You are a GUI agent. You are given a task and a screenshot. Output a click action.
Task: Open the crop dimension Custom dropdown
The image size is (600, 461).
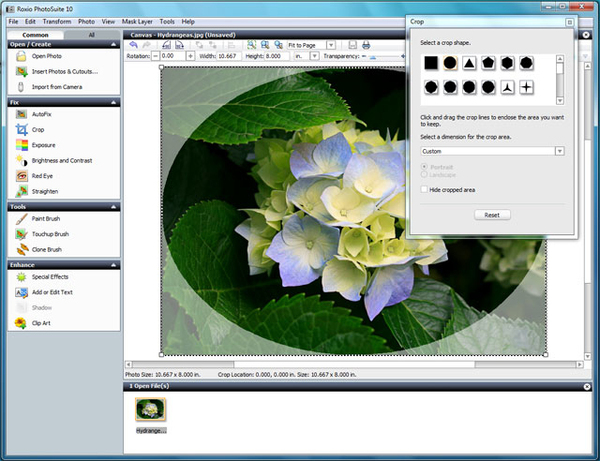[559, 151]
